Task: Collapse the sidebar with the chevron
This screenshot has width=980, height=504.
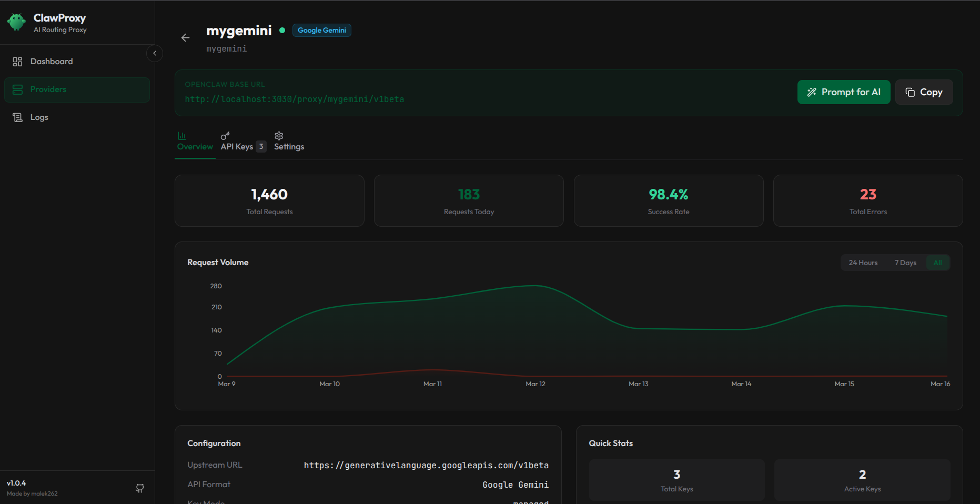Action: tap(155, 53)
